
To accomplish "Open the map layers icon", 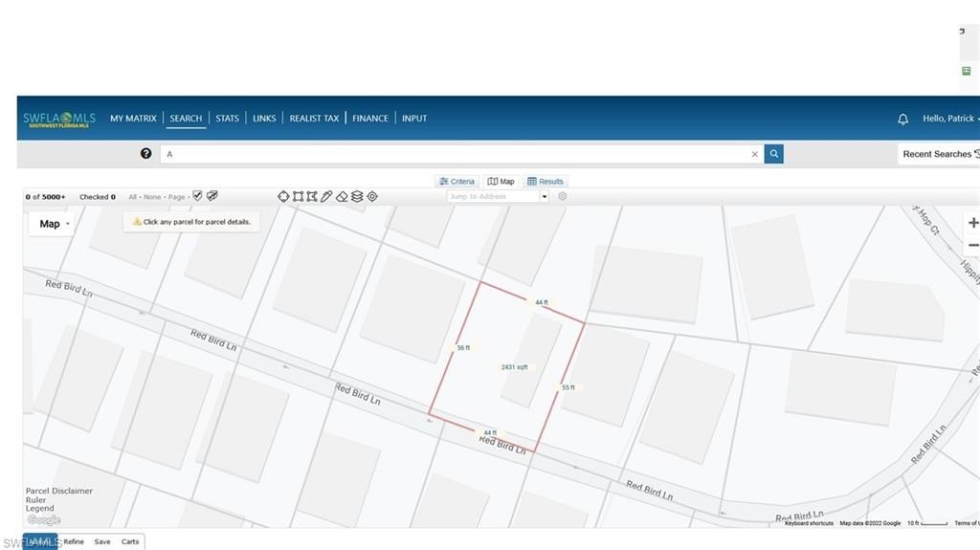I will tap(357, 196).
